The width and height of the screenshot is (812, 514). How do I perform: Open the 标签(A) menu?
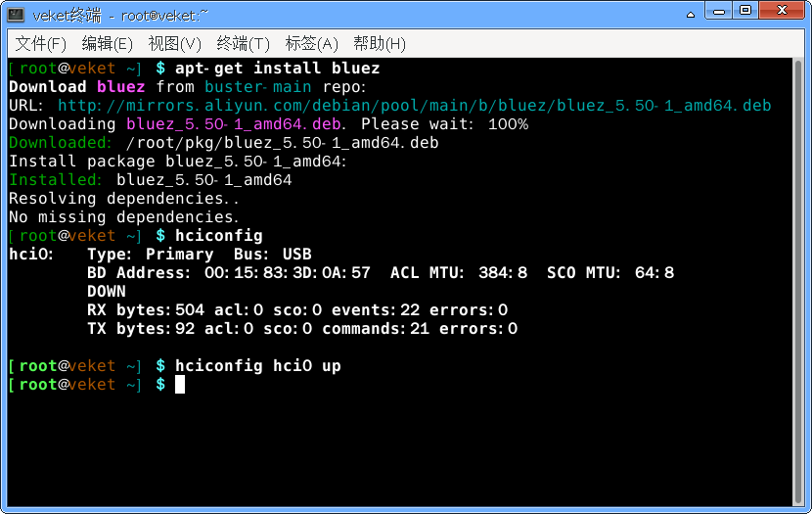pyautogui.click(x=311, y=43)
